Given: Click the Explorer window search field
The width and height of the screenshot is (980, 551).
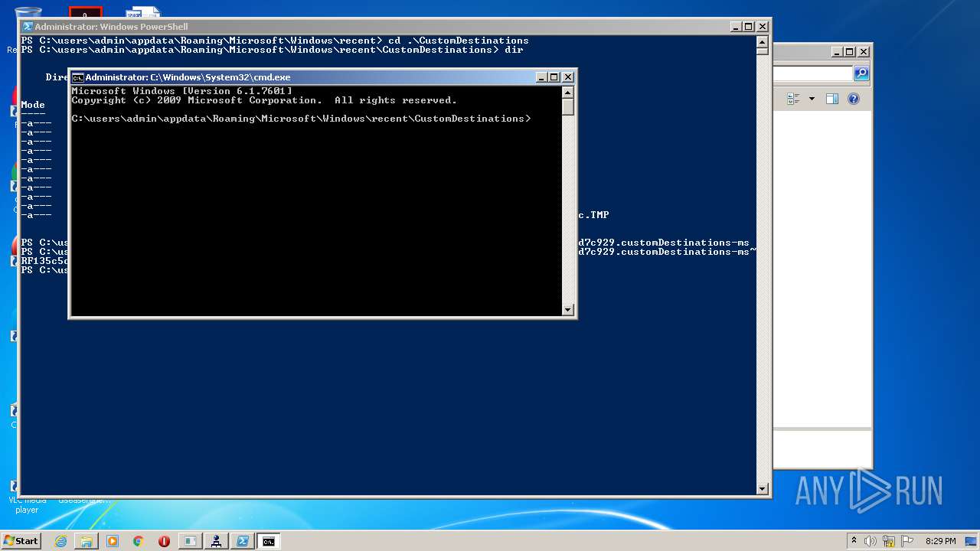Looking at the screenshot, I should click(x=813, y=73).
